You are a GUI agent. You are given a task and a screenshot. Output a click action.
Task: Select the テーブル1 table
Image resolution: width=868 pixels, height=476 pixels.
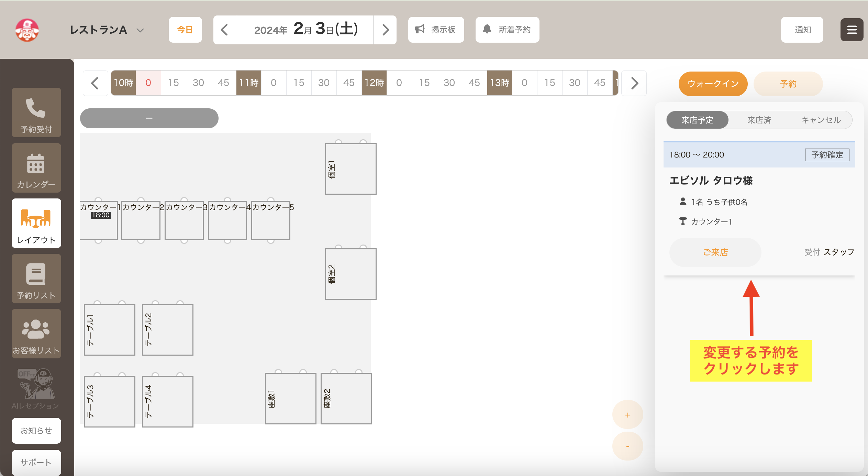coord(110,330)
